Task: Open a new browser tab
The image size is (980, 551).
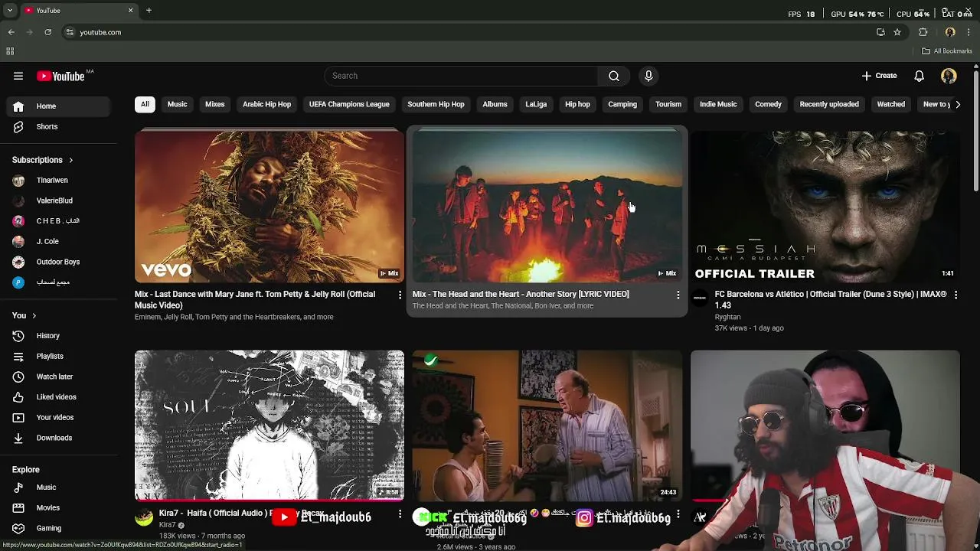Action: click(x=149, y=10)
